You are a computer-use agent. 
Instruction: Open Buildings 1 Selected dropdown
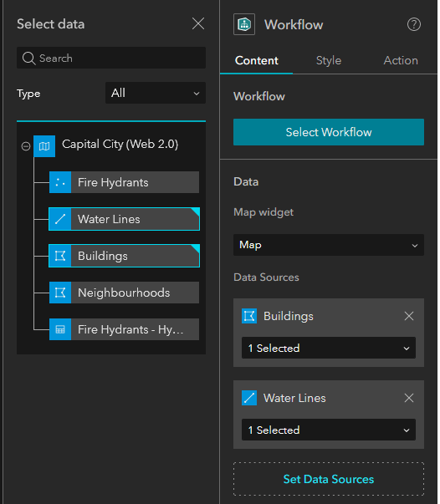point(329,348)
